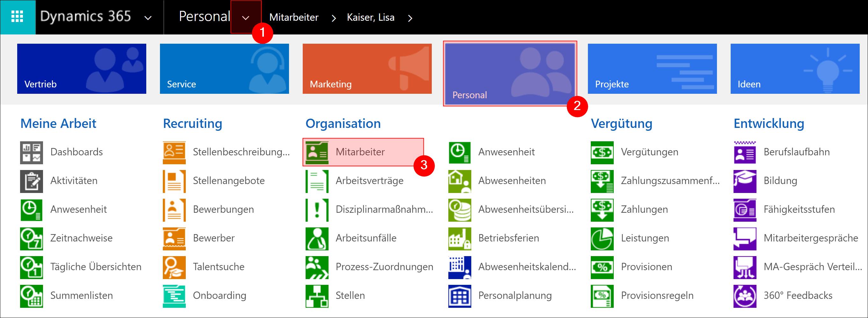This screenshot has width=868, height=318.
Task: Open the Stellenbeschreibung icon
Action: pos(174,152)
